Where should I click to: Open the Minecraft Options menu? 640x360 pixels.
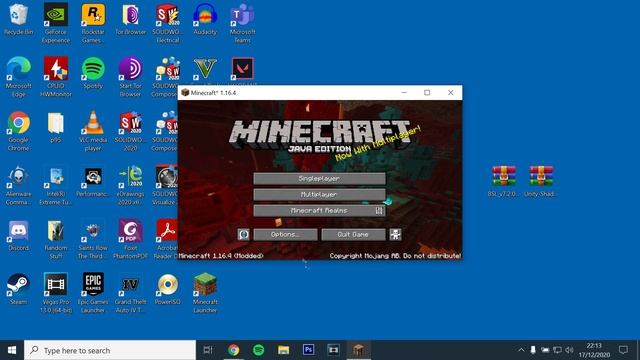(285, 234)
